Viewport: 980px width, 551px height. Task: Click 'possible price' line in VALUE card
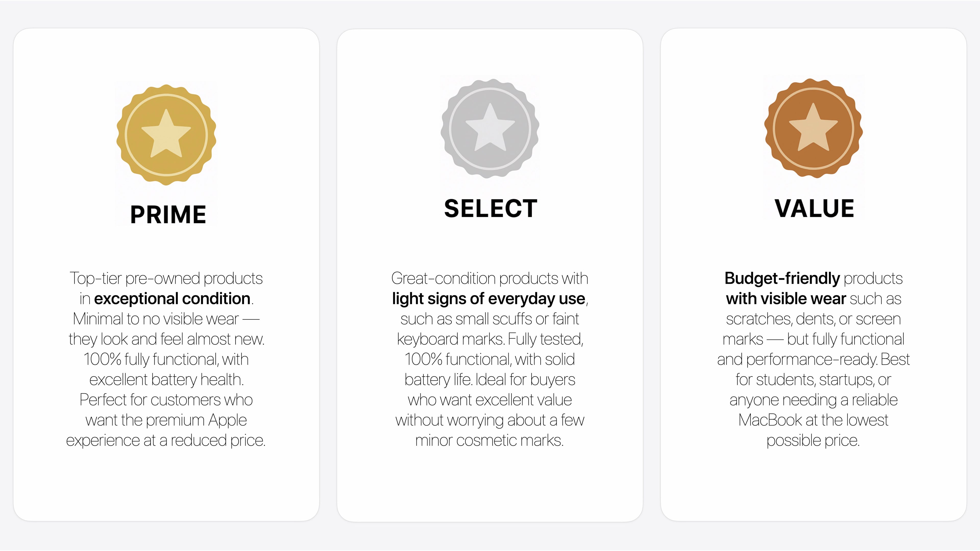point(813,440)
